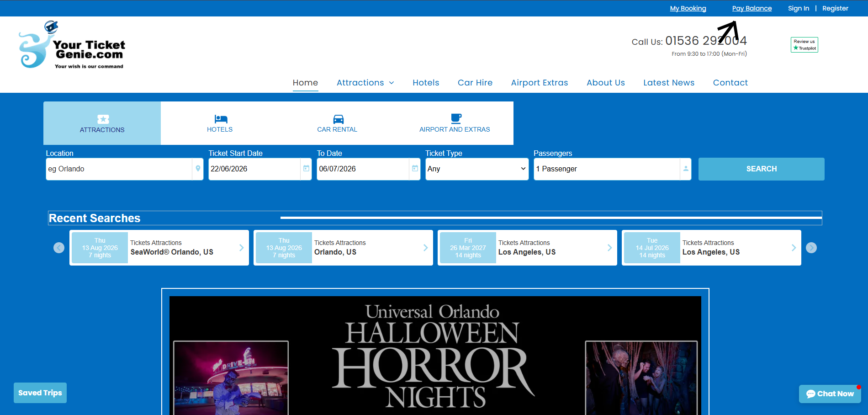Open the Pay Balance link
The width and height of the screenshot is (868, 415).
point(752,8)
